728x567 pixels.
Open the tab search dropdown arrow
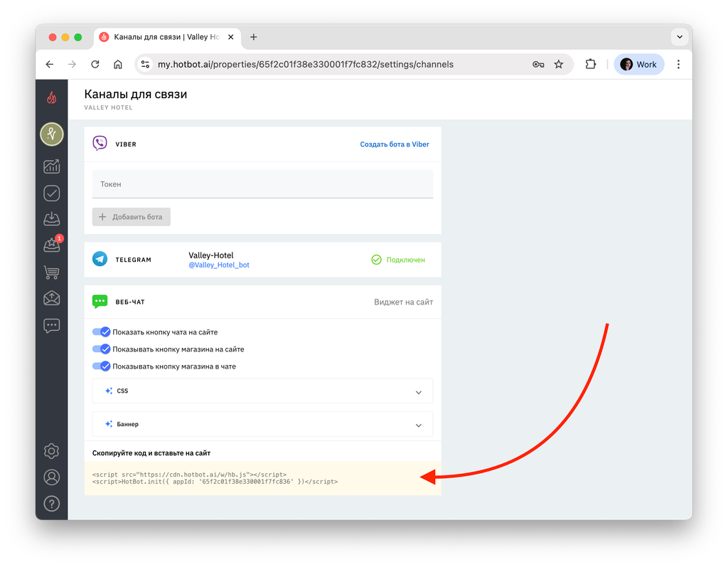pyautogui.click(x=680, y=37)
